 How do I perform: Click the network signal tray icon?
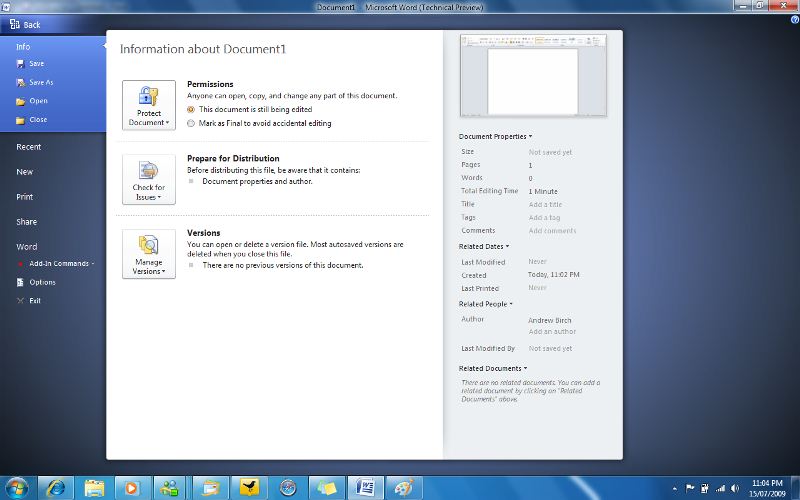(x=720, y=488)
